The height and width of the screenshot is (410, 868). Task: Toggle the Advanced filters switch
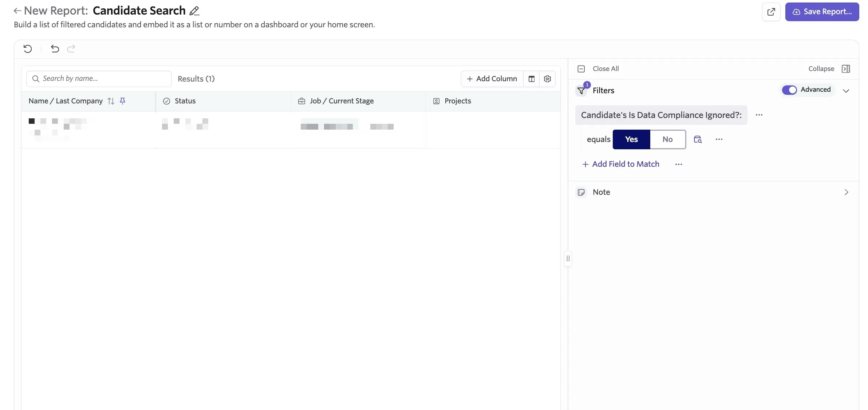789,90
